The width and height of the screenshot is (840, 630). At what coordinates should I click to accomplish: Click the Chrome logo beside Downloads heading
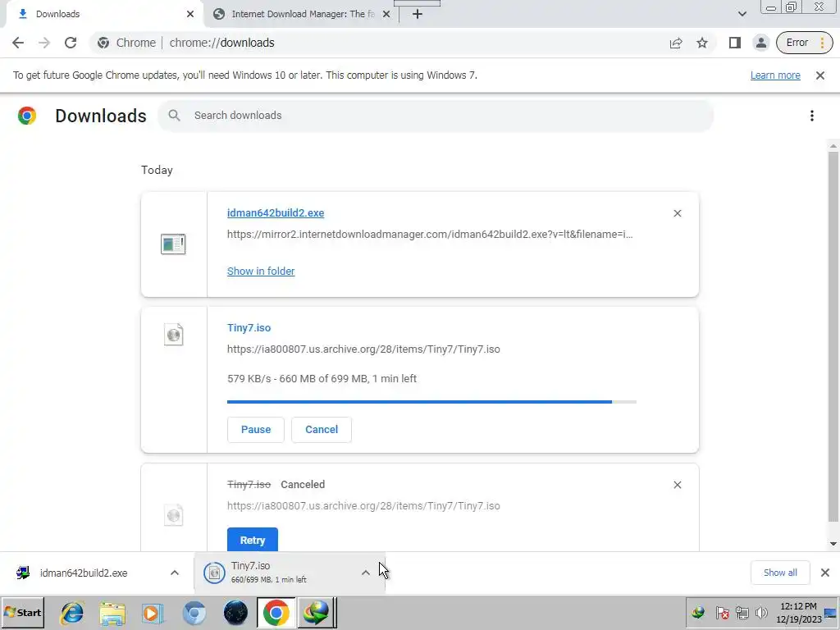click(x=27, y=116)
